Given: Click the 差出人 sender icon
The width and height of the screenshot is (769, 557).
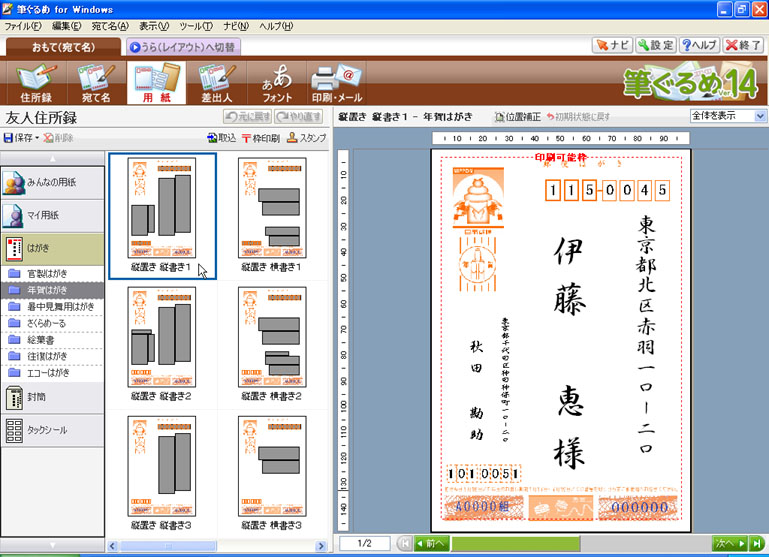Looking at the screenshot, I should 214,84.
